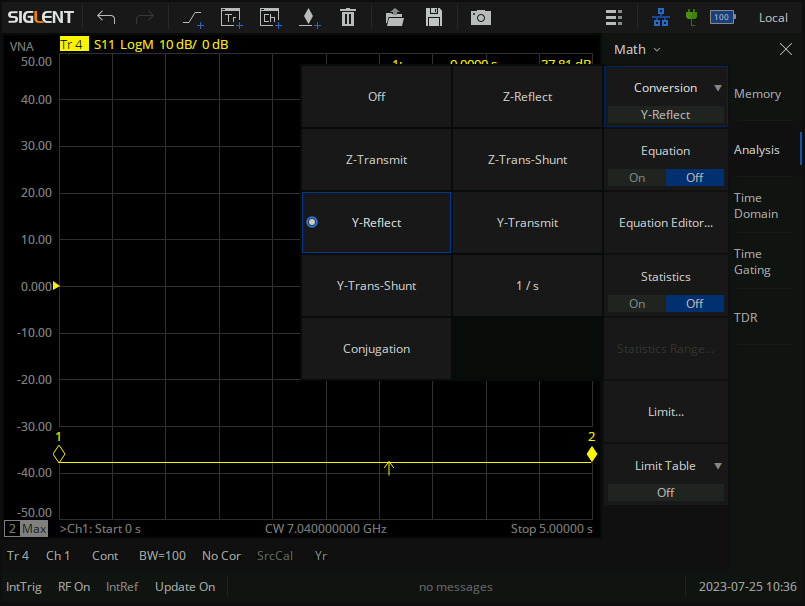Viewport: 805px width, 606px height.
Task: Choose the Z-Transmit conversion option
Action: tap(376, 160)
